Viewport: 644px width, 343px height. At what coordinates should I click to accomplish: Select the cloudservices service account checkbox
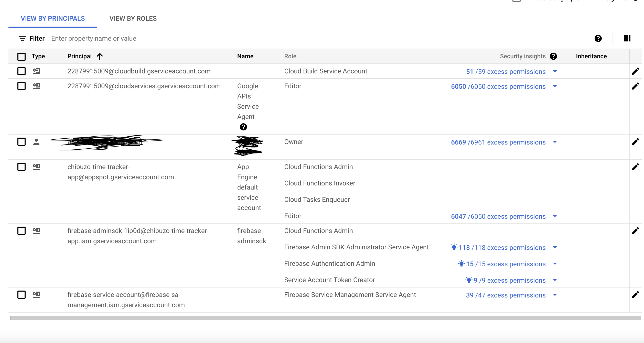(x=22, y=86)
